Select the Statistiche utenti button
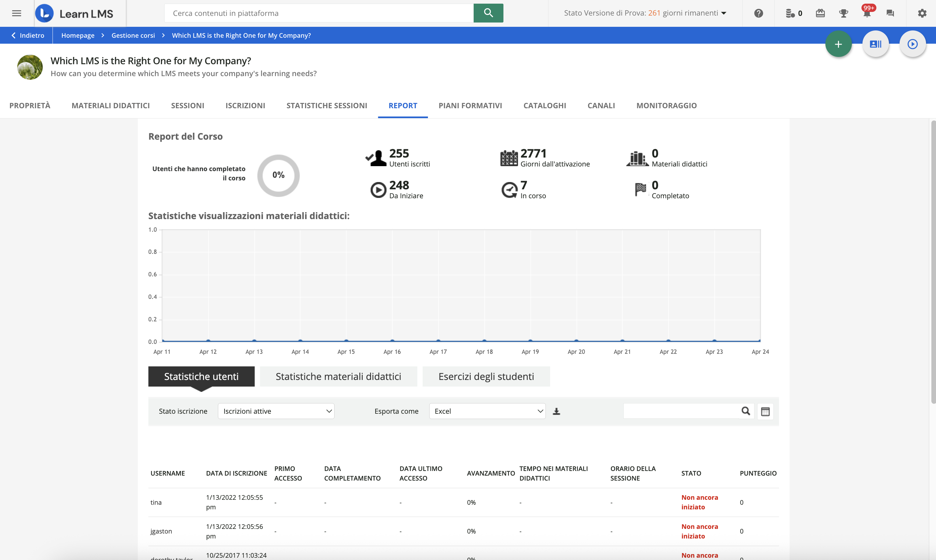 (x=201, y=377)
